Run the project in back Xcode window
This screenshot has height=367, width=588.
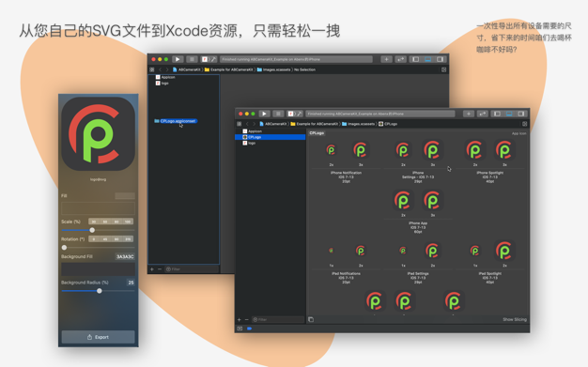click(178, 59)
